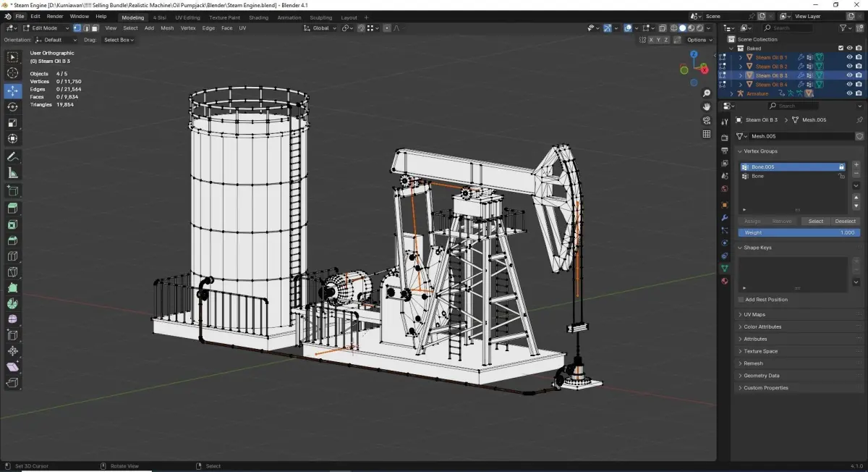
Task: Activate the 3D Cursor tool
Action: (12, 73)
